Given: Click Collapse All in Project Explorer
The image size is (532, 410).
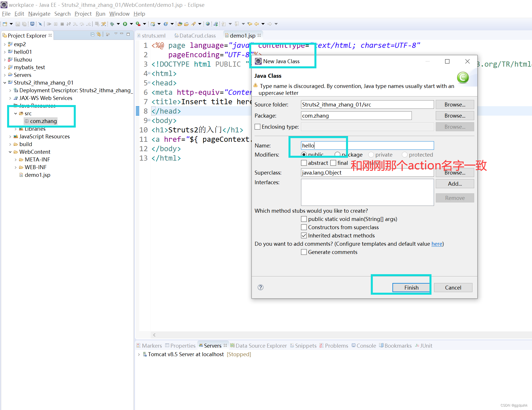Looking at the screenshot, I should point(92,34).
